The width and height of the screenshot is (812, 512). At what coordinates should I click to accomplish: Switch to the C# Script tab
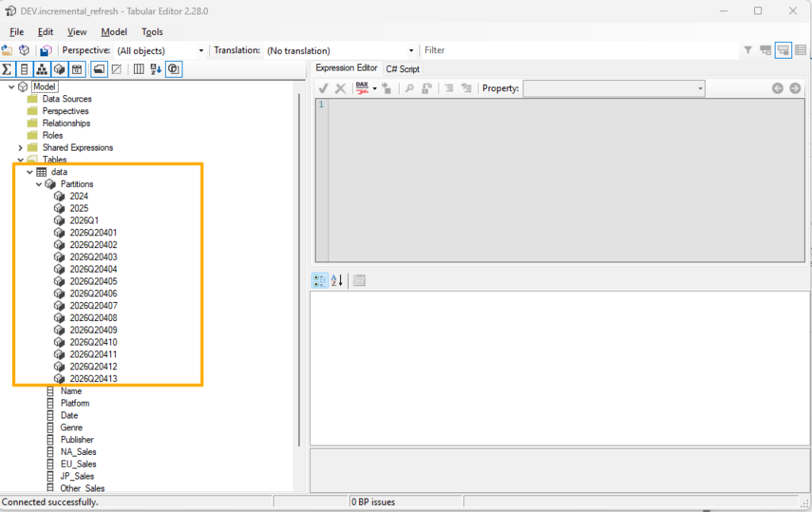tap(402, 68)
